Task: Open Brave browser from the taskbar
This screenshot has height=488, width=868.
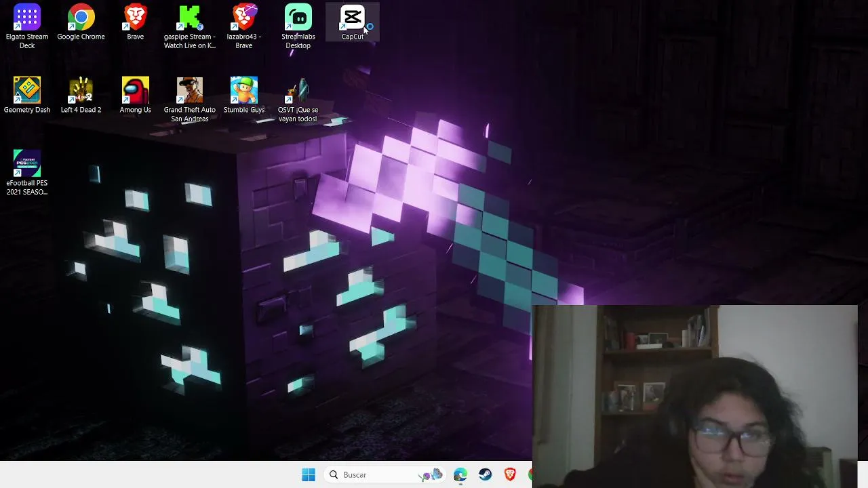Action: [510, 475]
